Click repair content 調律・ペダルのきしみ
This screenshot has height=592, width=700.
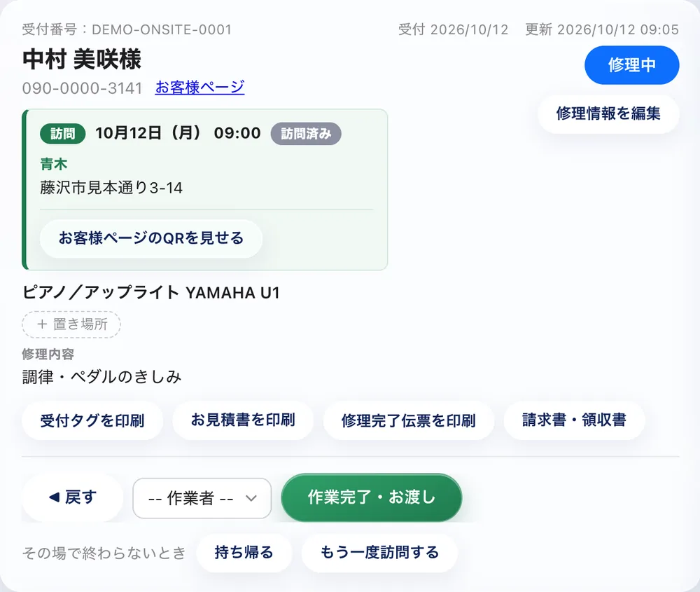click(101, 377)
